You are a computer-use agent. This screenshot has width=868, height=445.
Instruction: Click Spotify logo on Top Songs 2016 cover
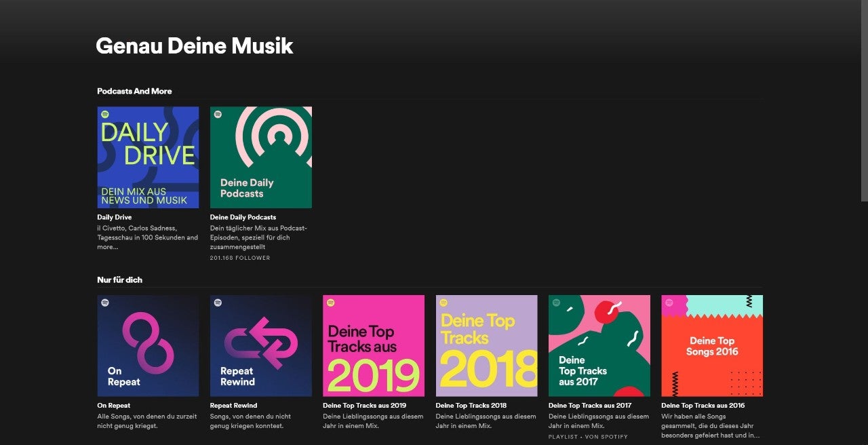click(x=669, y=303)
